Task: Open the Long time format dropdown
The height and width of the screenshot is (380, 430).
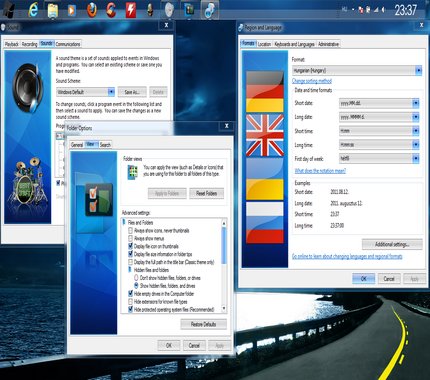Action: click(x=379, y=145)
